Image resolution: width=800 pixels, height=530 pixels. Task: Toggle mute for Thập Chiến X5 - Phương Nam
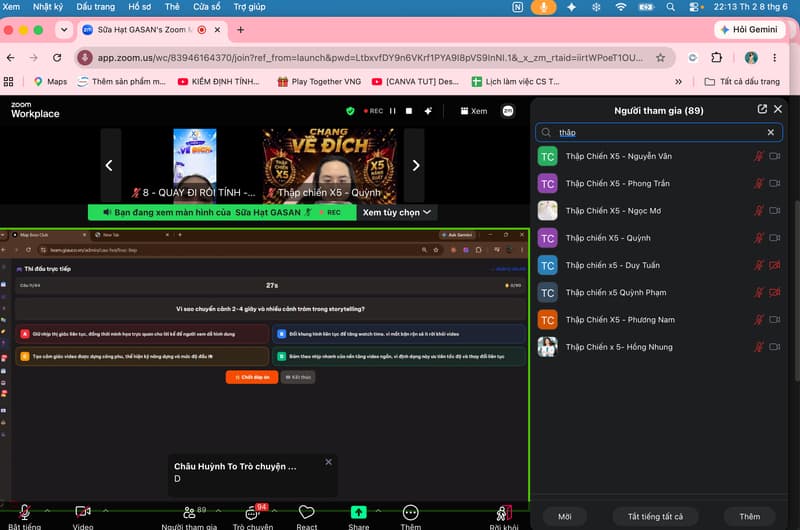759,320
